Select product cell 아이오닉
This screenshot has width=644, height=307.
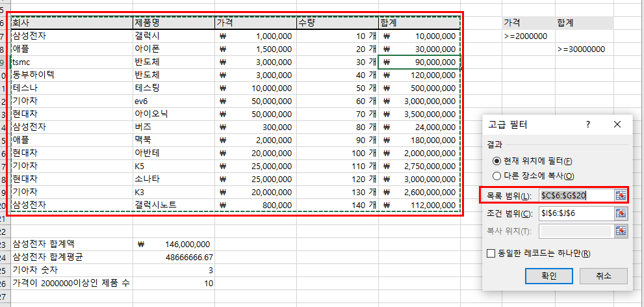pyautogui.click(x=174, y=114)
